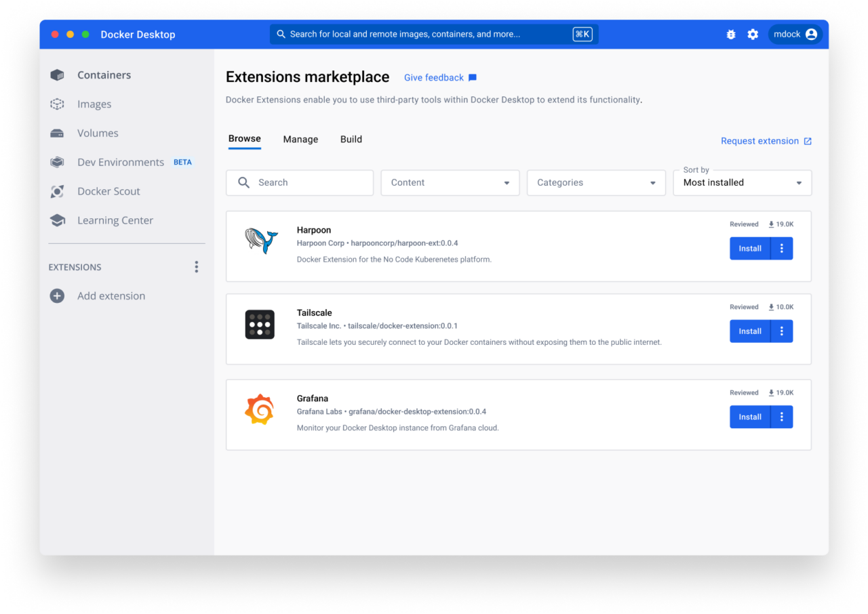Click the plus icon for Add extension
The height and width of the screenshot is (614, 868).
tap(58, 296)
